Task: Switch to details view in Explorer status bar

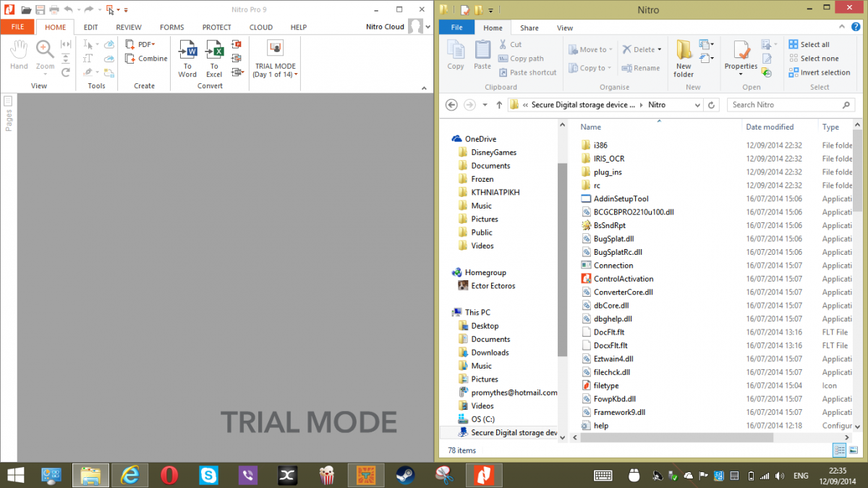Action: click(839, 450)
